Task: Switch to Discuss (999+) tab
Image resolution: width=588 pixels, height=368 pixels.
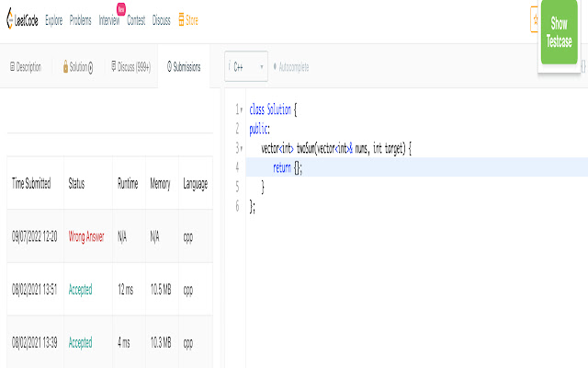Action: tap(131, 67)
